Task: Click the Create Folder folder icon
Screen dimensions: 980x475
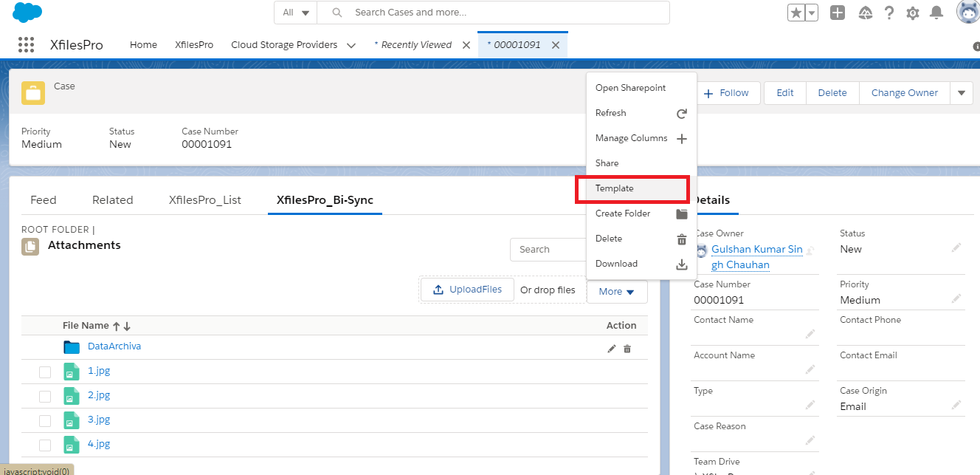Action: point(682,214)
